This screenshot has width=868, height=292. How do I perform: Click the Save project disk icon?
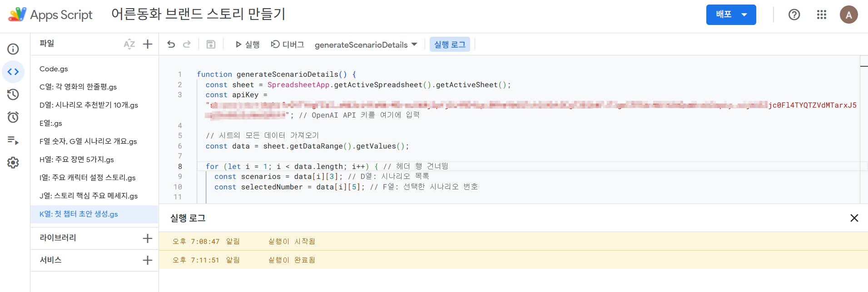coord(211,45)
